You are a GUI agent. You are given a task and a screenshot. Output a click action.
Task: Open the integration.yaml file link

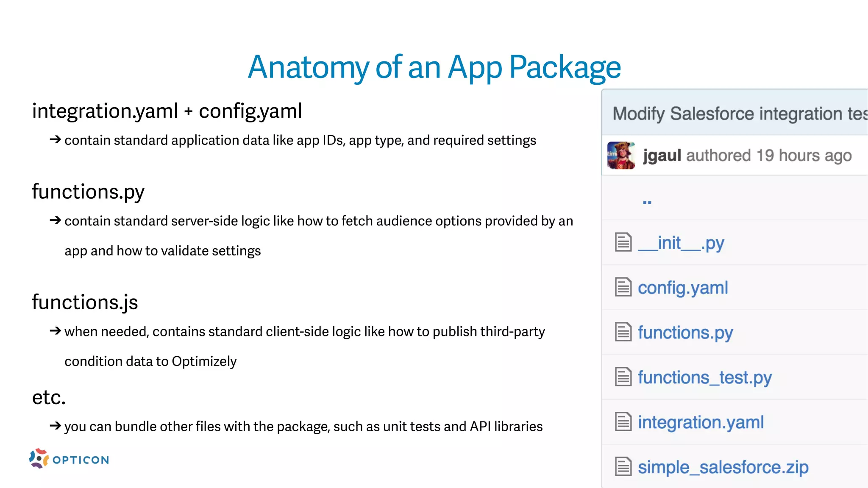click(701, 422)
